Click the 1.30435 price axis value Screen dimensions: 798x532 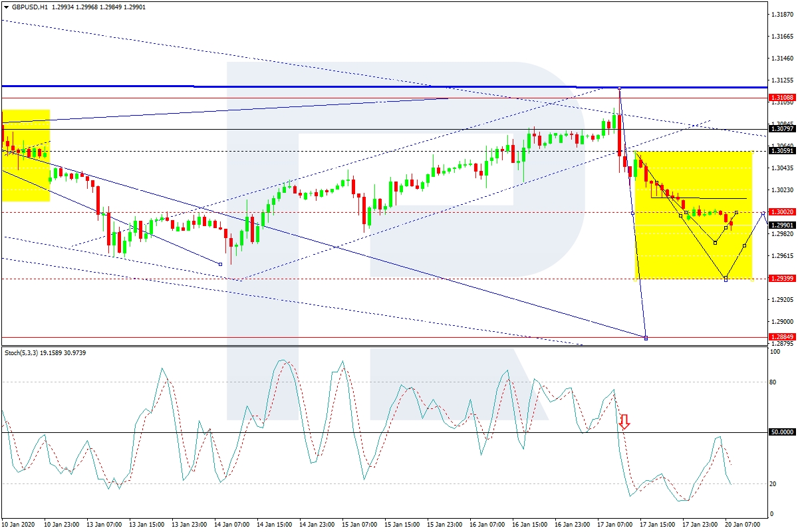pyautogui.click(x=782, y=168)
